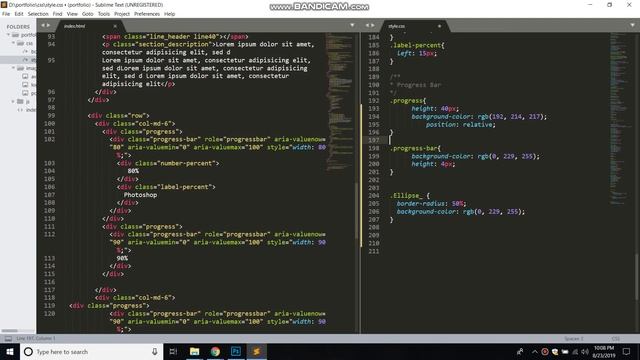
Task: Open the Help menu
Action: [x=169, y=14]
